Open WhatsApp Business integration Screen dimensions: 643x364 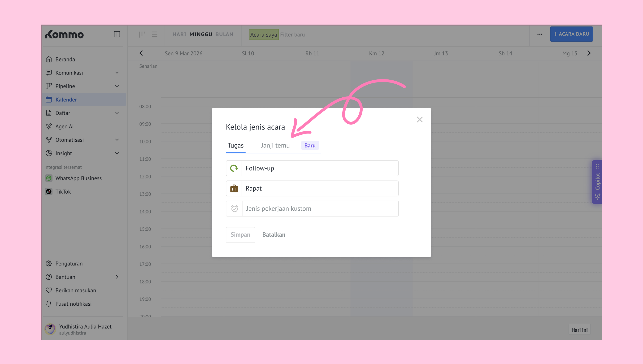[x=78, y=178]
